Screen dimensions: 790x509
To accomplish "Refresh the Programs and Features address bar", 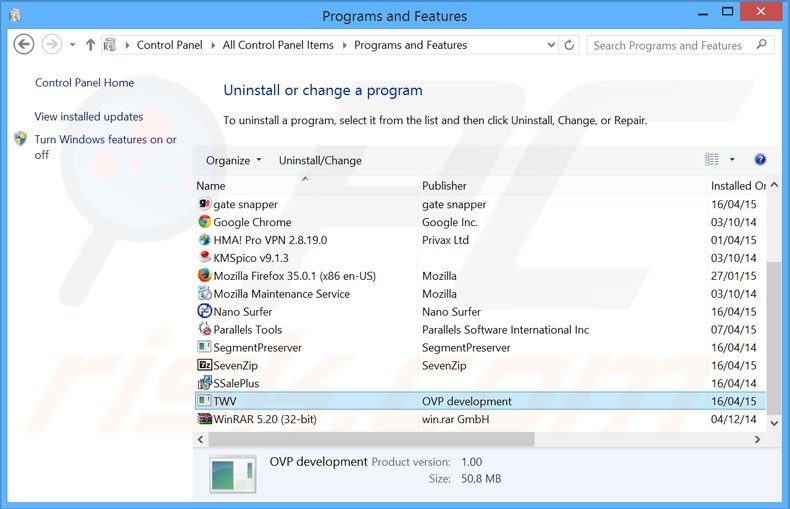I will coord(569,45).
